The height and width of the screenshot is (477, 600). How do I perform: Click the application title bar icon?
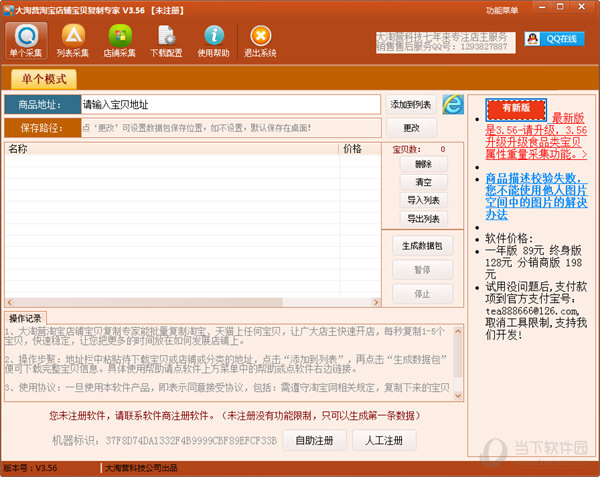pyautogui.click(x=8, y=10)
